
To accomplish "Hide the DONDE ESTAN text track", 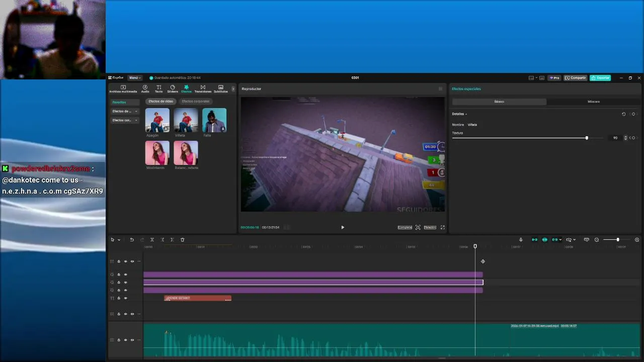I will tap(126, 298).
